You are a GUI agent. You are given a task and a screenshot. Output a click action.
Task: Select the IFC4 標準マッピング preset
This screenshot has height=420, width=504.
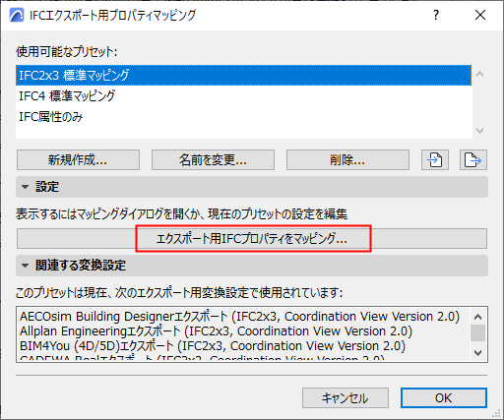pyautogui.click(x=243, y=96)
